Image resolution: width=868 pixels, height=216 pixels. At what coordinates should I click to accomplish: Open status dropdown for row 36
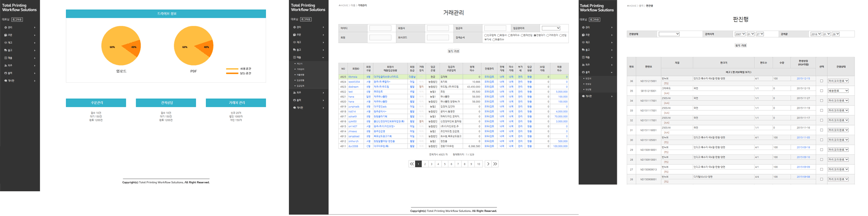838,81
